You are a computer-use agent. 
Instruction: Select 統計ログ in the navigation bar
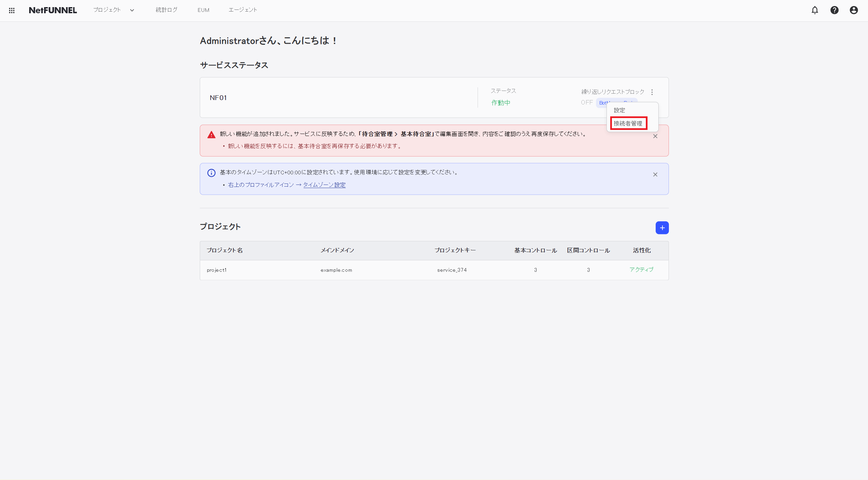166,10
